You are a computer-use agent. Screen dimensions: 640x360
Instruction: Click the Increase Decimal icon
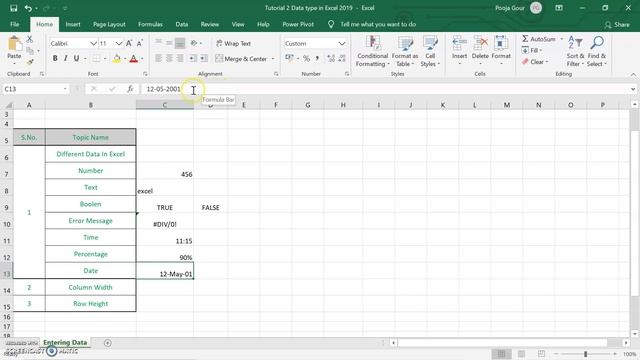point(331,59)
